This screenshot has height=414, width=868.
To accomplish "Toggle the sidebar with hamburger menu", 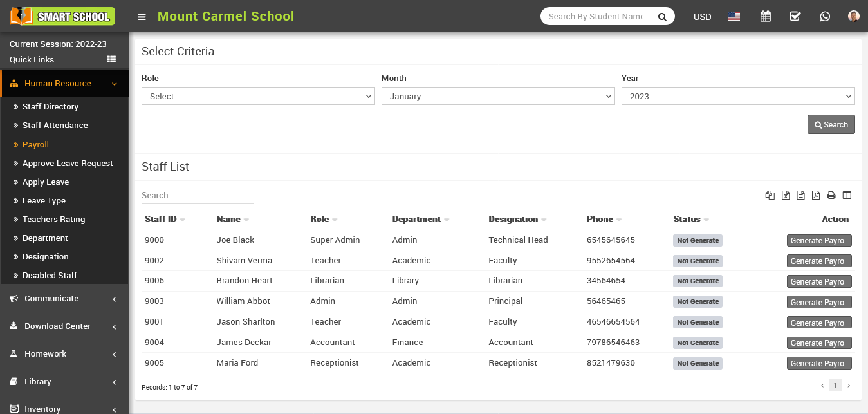I will point(142,17).
